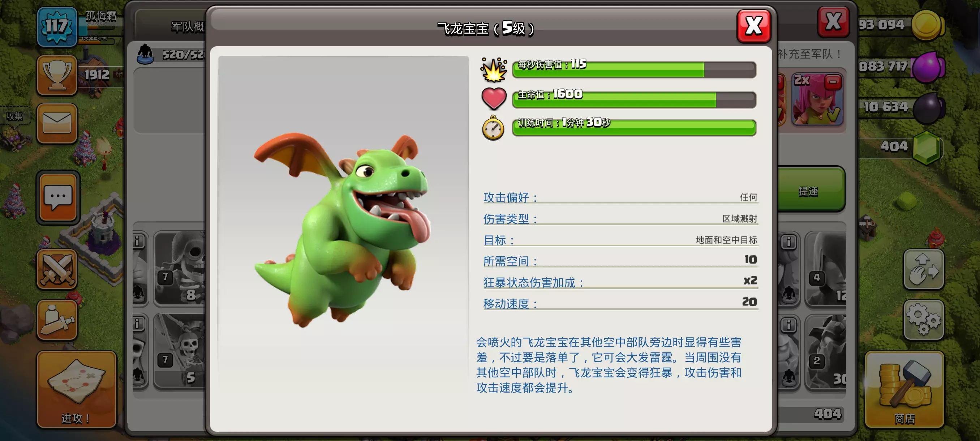This screenshot has width=980, height=441.
Task: Tap the dark elixir count 10 634
Action: pos(886,107)
